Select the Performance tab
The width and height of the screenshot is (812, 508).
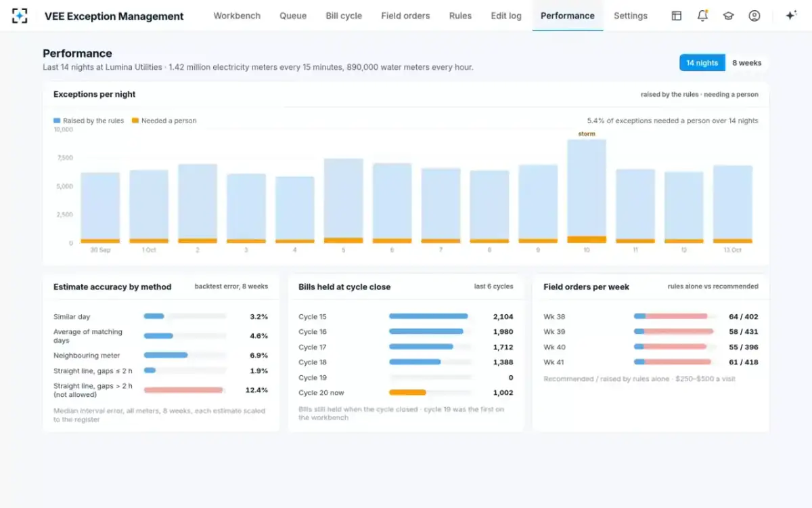tap(568, 16)
